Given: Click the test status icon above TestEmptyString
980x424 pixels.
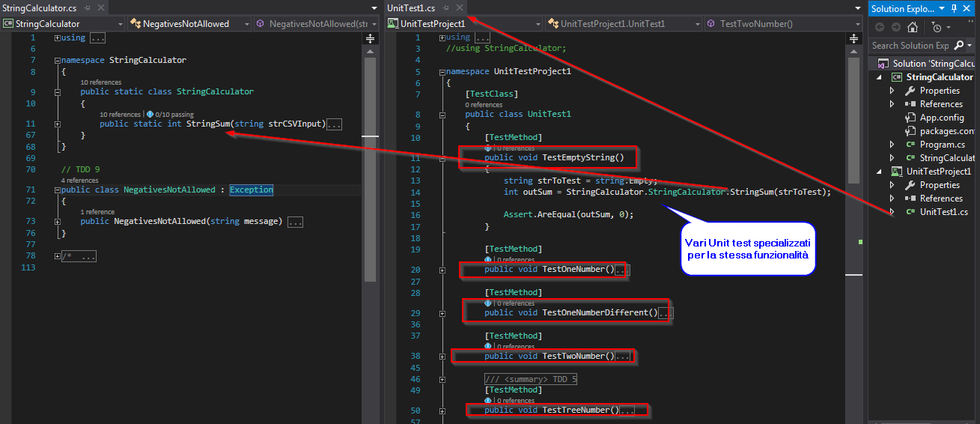Looking at the screenshot, I should click(488, 148).
